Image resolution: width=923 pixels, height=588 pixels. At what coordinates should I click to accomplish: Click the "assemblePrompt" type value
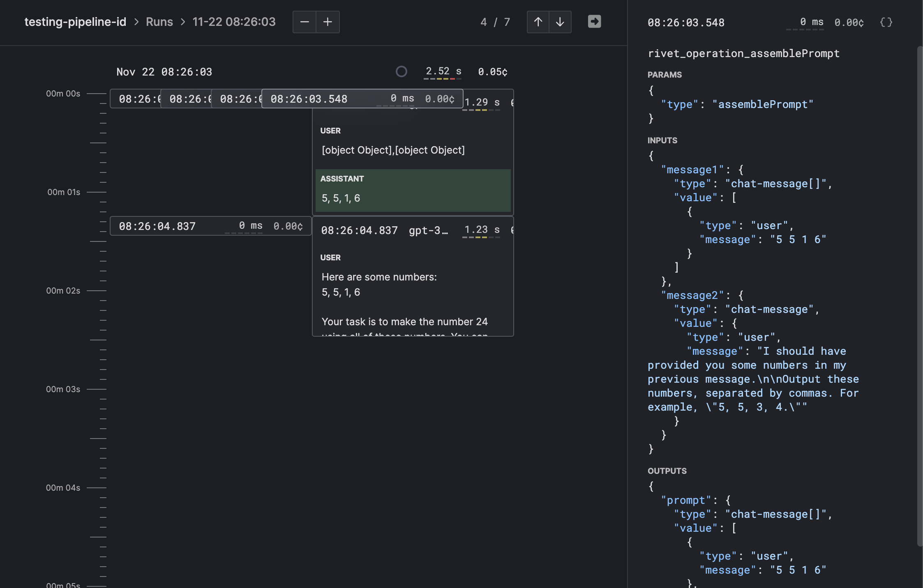763,104
